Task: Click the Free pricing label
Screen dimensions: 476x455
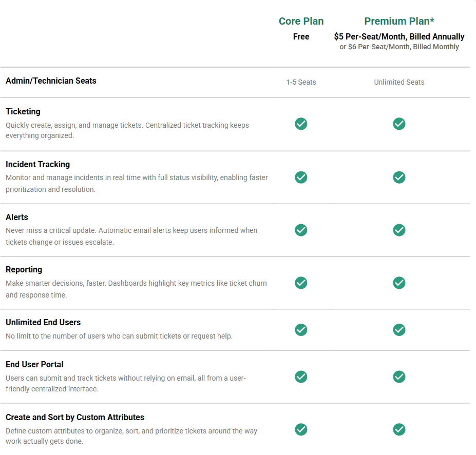Action: coord(301,36)
